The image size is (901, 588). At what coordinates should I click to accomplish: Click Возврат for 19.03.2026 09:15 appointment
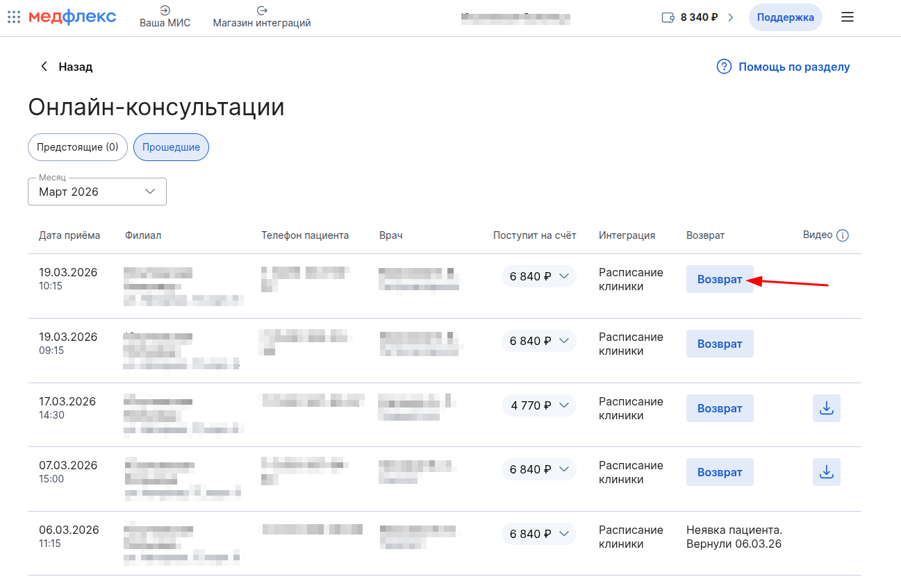[720, 344]
